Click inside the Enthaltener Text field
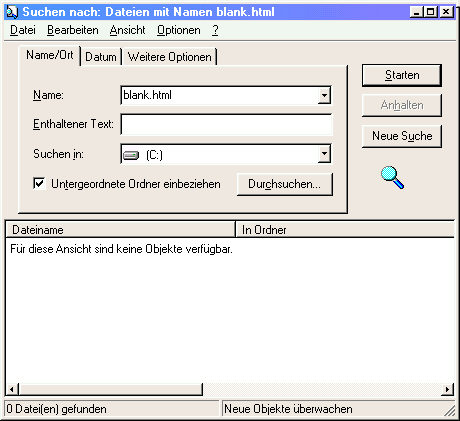 coord(226,125)
